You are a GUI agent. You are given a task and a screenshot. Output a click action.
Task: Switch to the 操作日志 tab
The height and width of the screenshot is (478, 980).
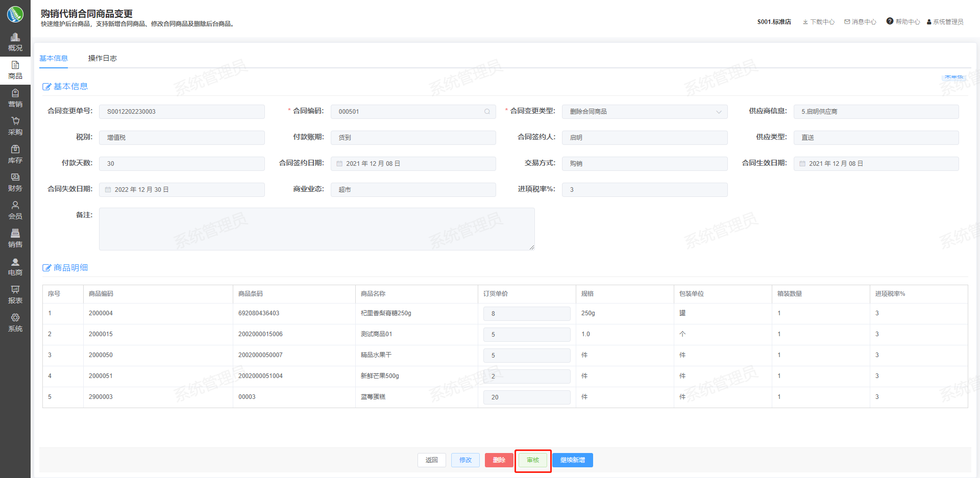coord(103,58)
